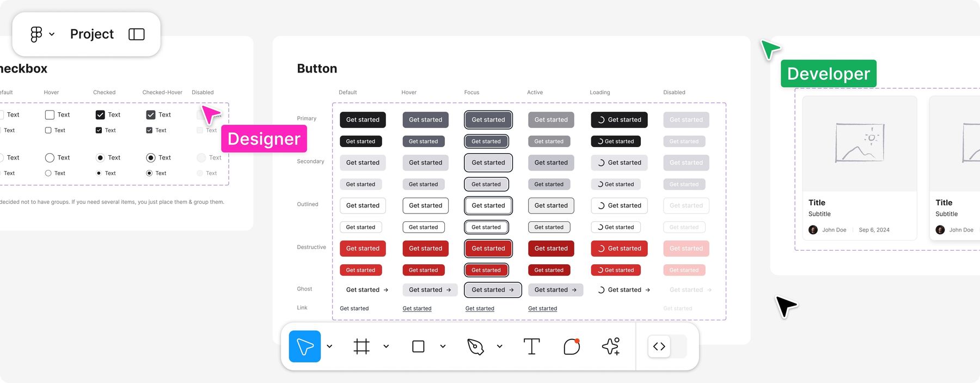Click small Secondary Get started button, Active column
Viewport: 980px width, 383px height.
pyautogui.click(x=549, y=185)
